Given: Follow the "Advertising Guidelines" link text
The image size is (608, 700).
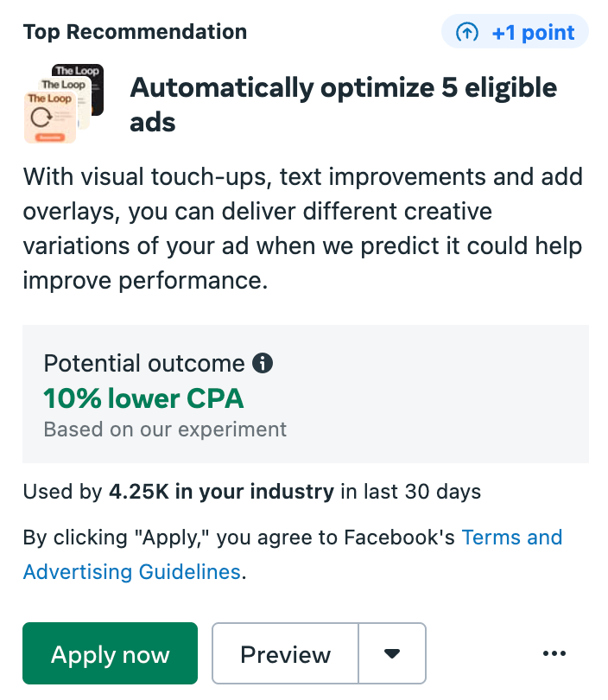Looking at the screenshot, I should point(132,572).
